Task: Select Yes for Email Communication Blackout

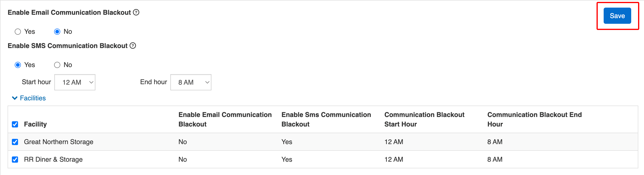Action: 18,32
